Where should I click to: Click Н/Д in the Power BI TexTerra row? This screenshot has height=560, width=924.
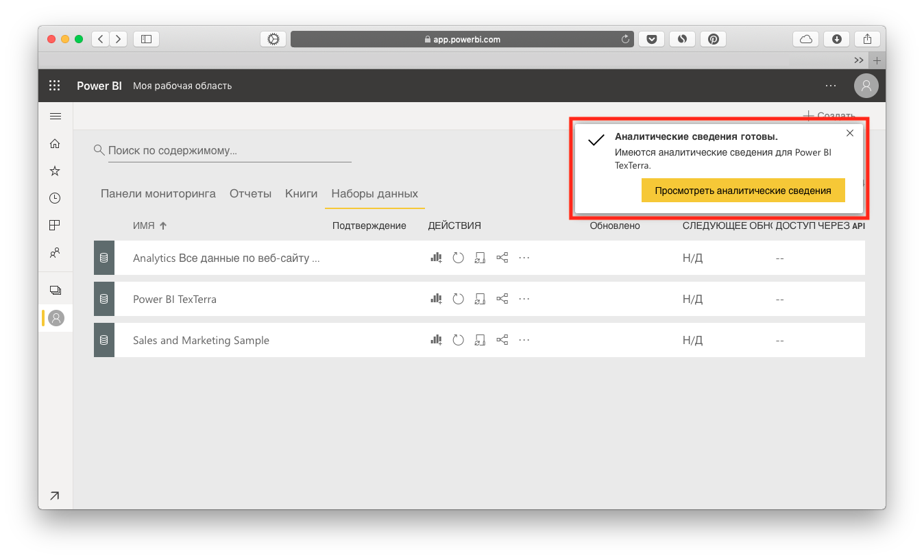(x=692, y=300)
